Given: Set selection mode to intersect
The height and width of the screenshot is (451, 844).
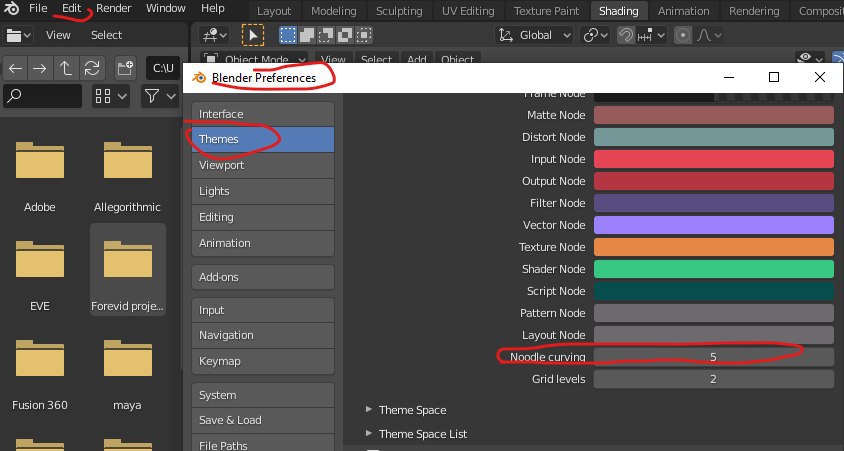Looking at the screenshot, I should 364,36.
